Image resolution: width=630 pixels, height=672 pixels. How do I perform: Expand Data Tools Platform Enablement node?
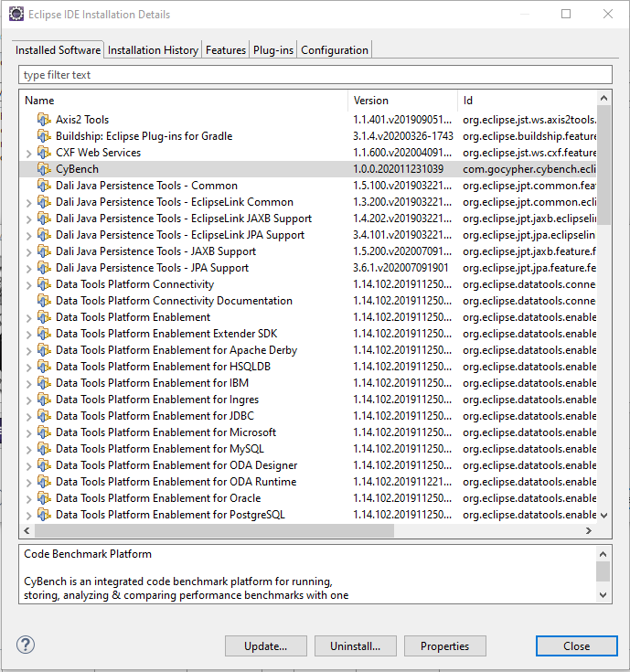point(28,318)
